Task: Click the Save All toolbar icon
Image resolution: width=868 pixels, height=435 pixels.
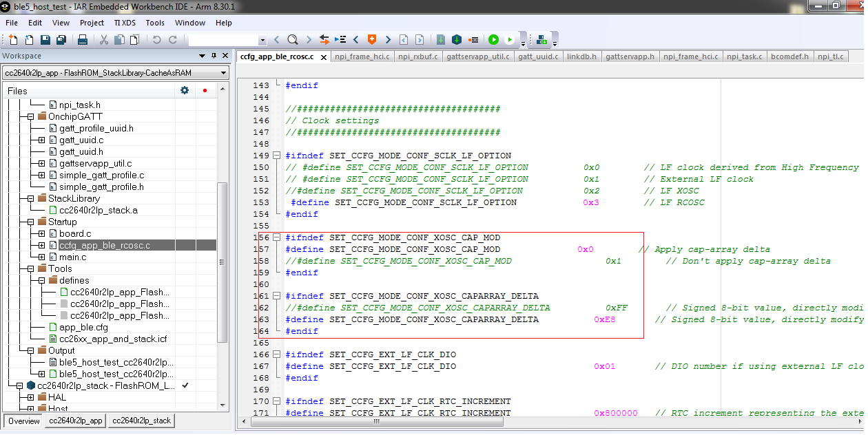Action: [61, 40]
